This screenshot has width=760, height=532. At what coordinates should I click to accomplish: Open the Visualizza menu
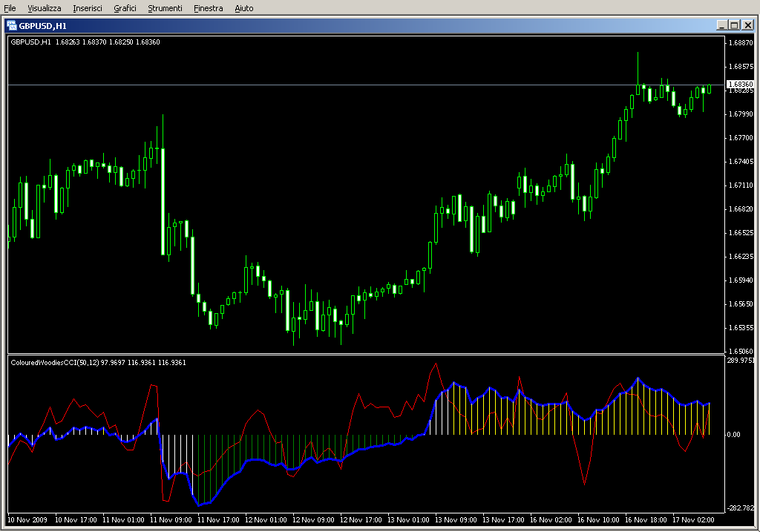(x=44, y=8)
